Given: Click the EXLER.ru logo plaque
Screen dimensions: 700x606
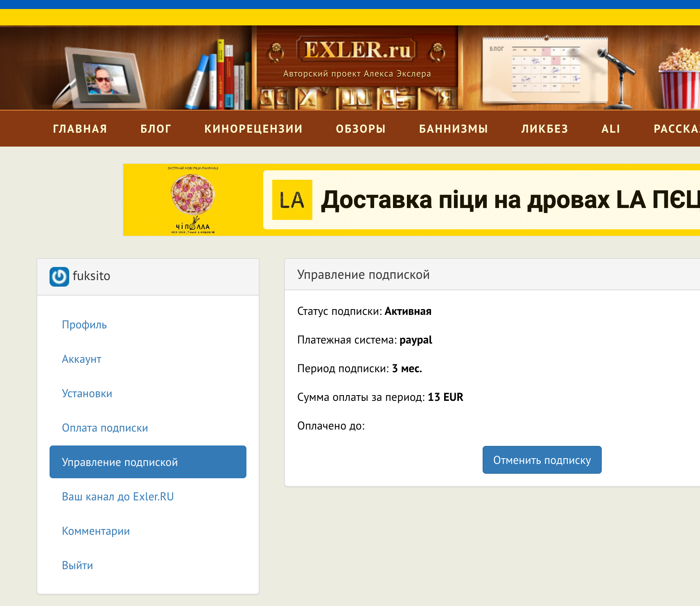Looking at the screenshot, I should pyautogui.click(x=356, y=50).
